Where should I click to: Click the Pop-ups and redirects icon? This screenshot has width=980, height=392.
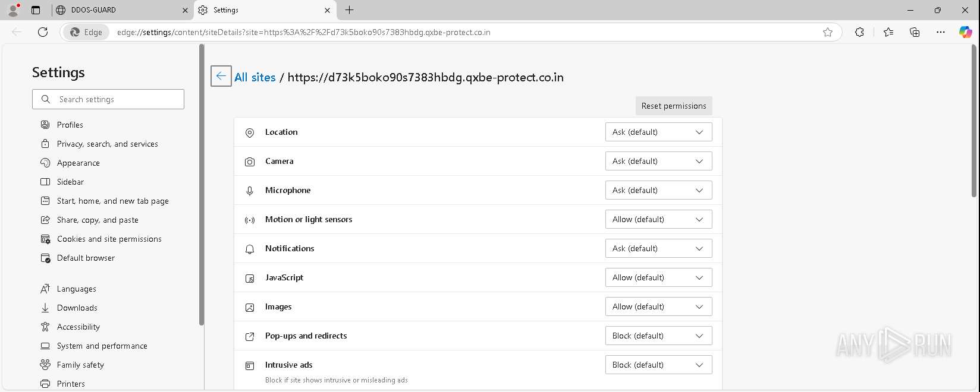pos(250,336)
